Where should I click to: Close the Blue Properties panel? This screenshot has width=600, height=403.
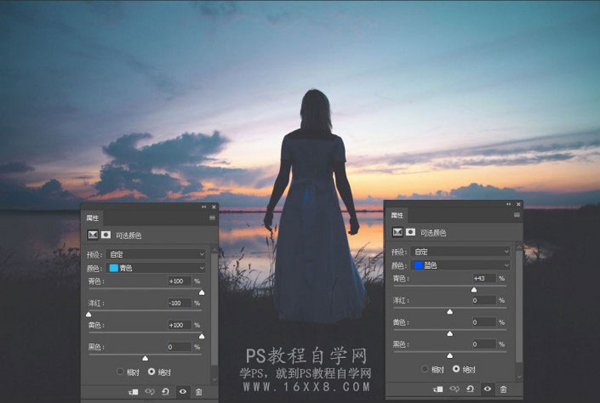[518, 204]
